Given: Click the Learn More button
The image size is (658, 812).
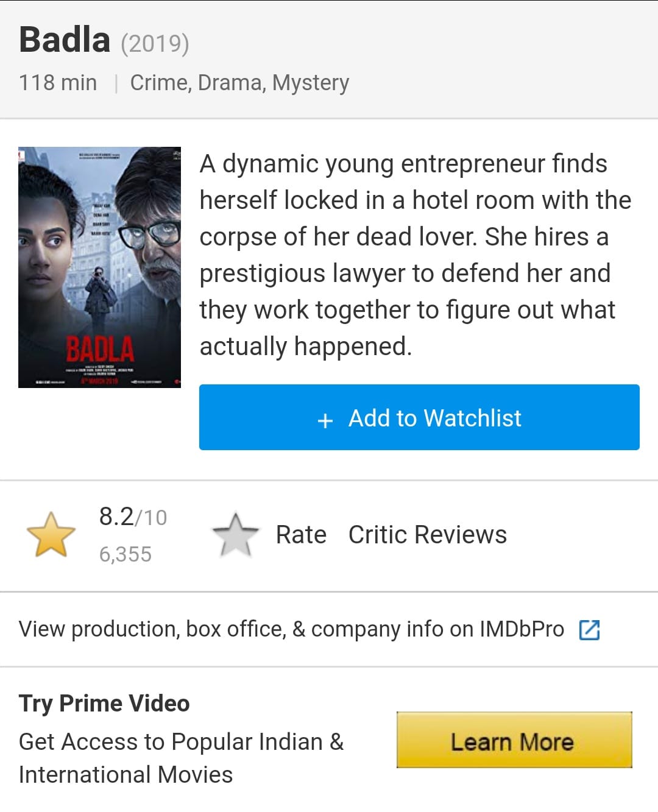Looking at the screenshot, I should tap(514, 740).
